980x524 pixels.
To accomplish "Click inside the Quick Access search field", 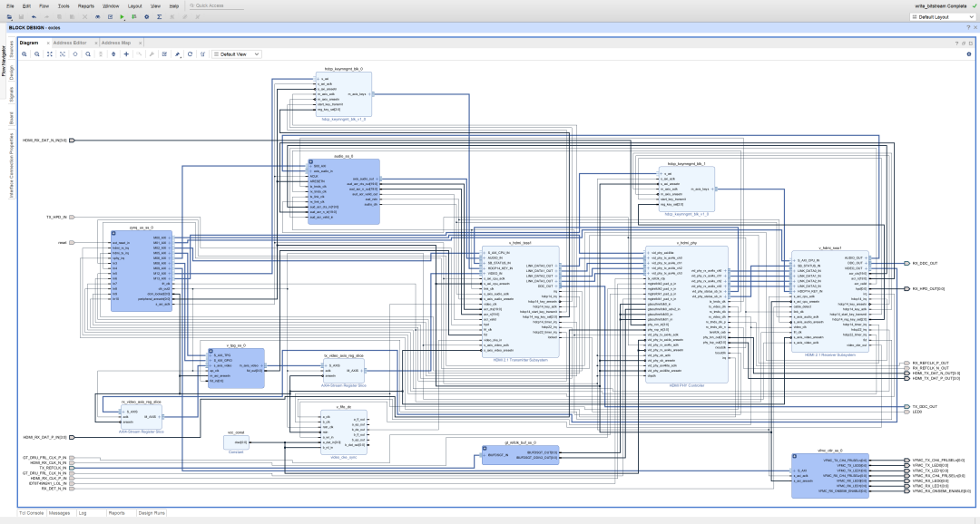I will (218, 5).
